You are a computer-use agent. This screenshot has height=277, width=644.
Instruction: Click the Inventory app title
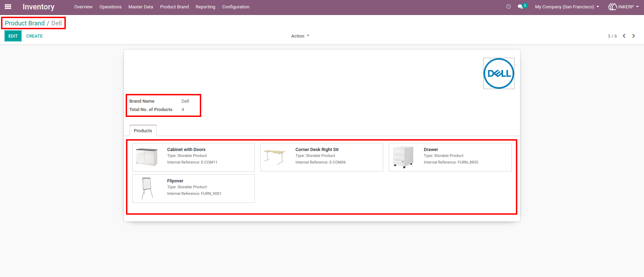[x=38, y=7]
